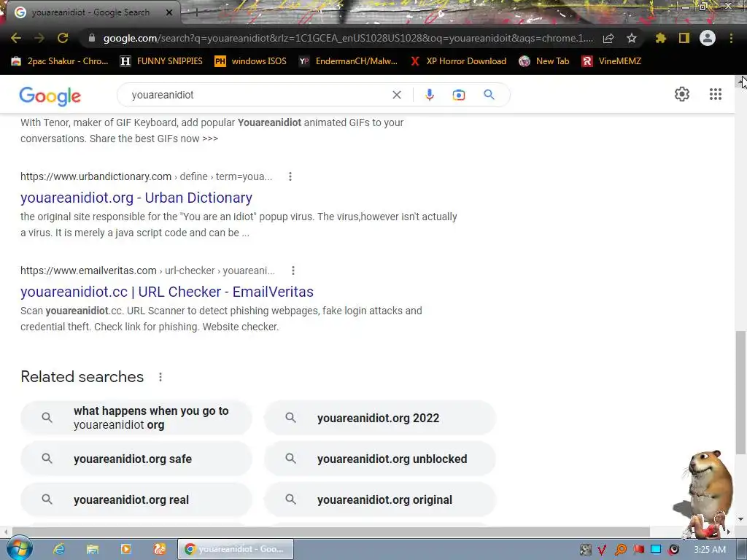Open the Windows Start menu orb
Screen dimensions: 747x560
pos(18,548)
